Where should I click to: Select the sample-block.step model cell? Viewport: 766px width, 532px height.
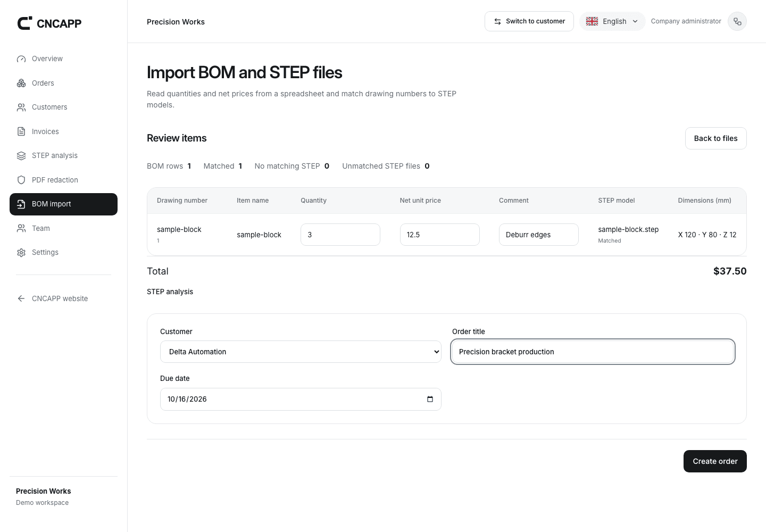point(628,235)
